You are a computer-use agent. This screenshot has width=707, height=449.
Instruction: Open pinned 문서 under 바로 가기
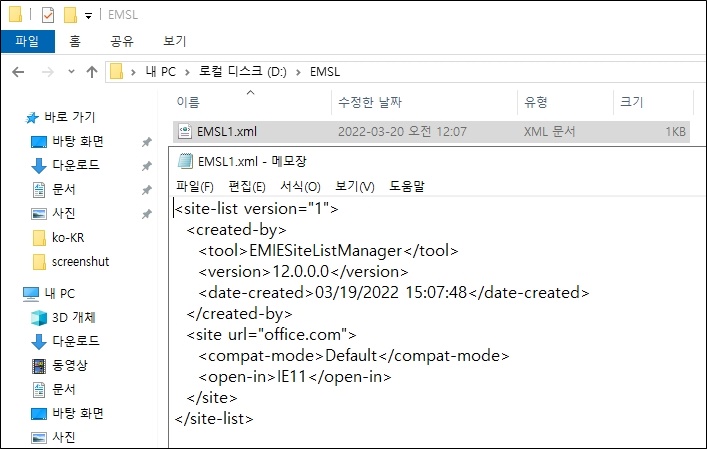coord(64,189)
